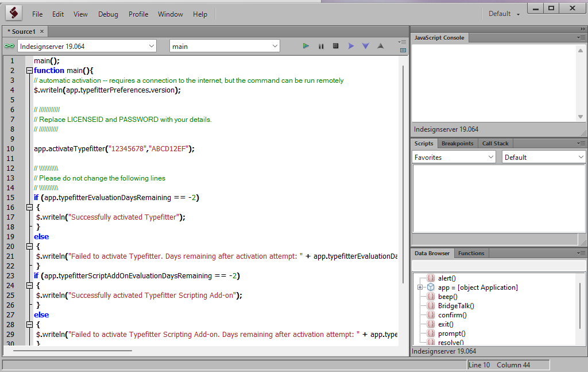Open the Source1 document panel flyout menu
Viewport: 588px width, 372px height.
[403, 42]
